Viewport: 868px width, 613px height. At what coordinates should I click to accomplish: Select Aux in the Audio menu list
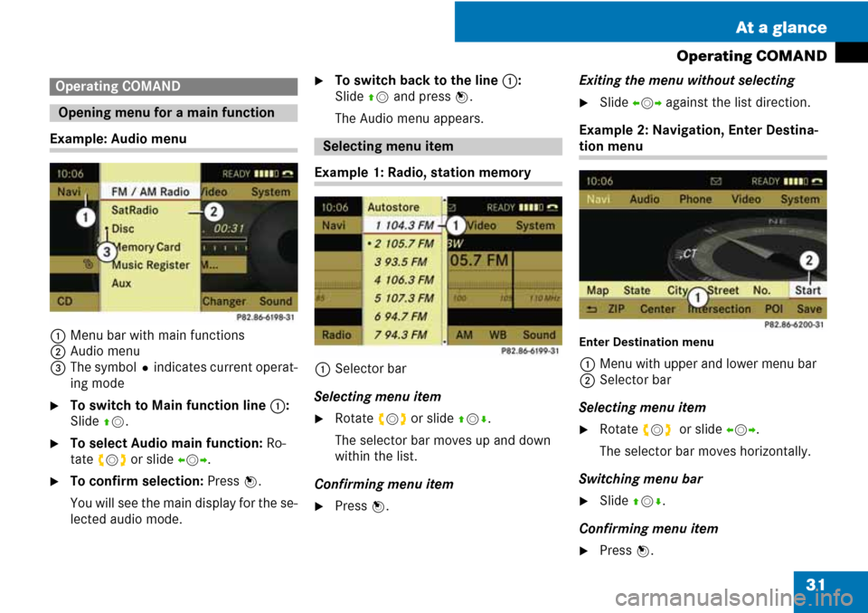[x=121, y=283]
